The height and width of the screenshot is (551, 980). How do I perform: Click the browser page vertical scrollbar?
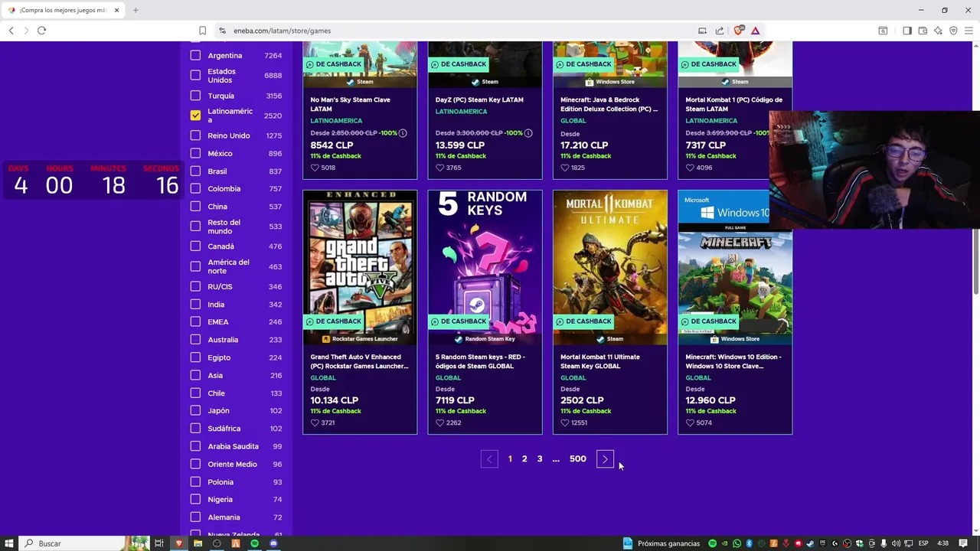[976, 260]
